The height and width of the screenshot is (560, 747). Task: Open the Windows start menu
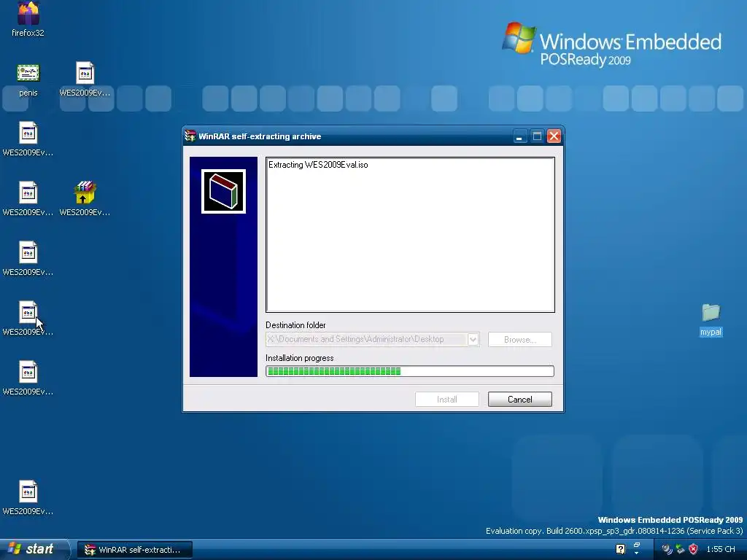click(34, 549)
